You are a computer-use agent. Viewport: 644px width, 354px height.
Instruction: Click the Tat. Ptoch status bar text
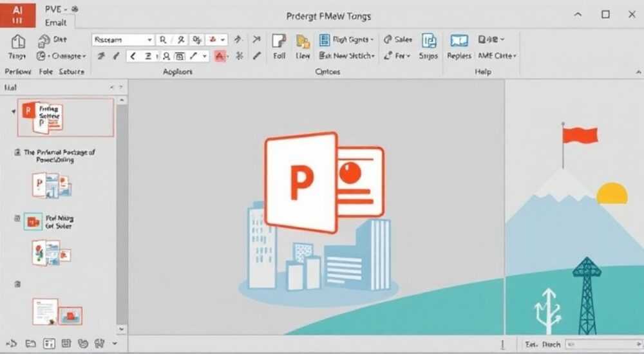pyautogui.click(x=542, y=344)
